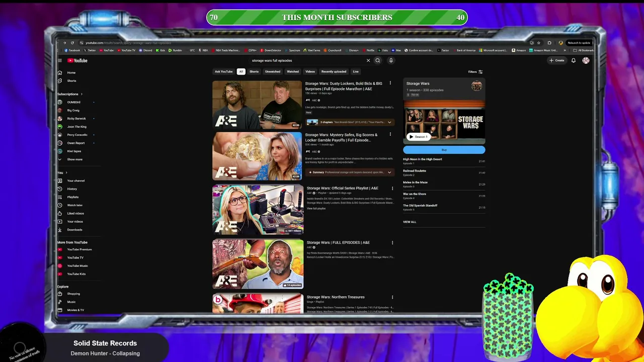Click VIEW ALL episodes link
This screenshot has height=362, width=644.
[410, 222]
